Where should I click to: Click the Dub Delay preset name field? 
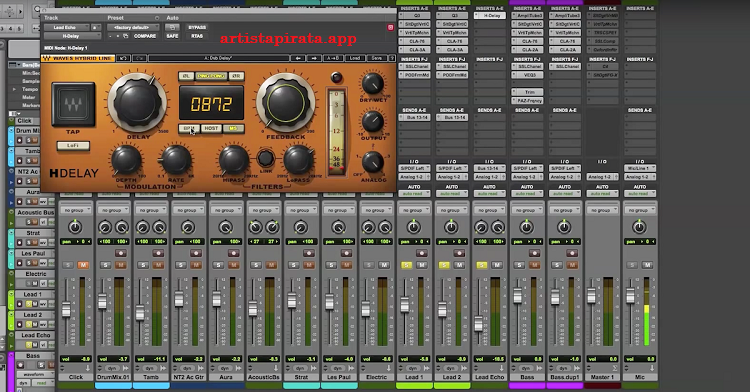pos(219,58)
